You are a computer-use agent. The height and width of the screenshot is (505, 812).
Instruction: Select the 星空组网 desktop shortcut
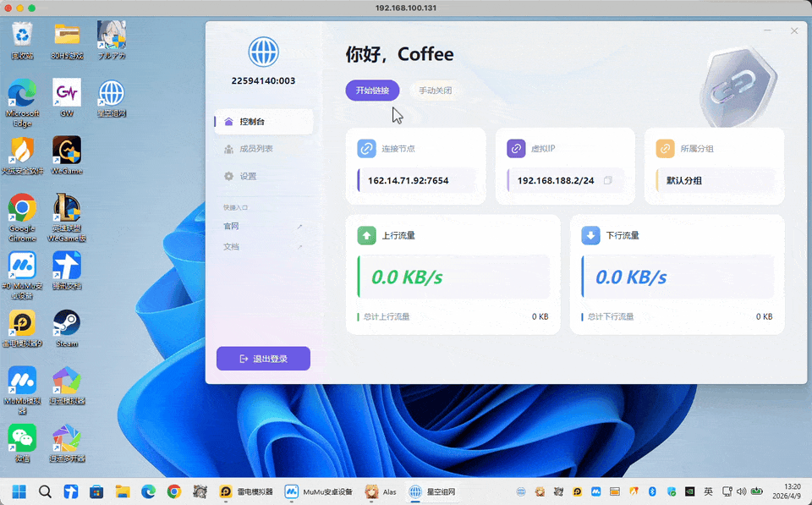[112, 98]
